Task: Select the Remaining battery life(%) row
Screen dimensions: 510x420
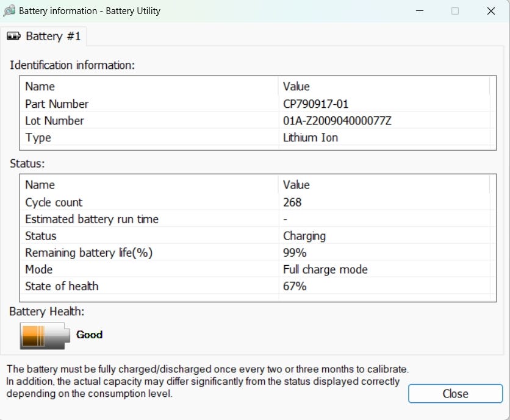Action: [88, 252]
